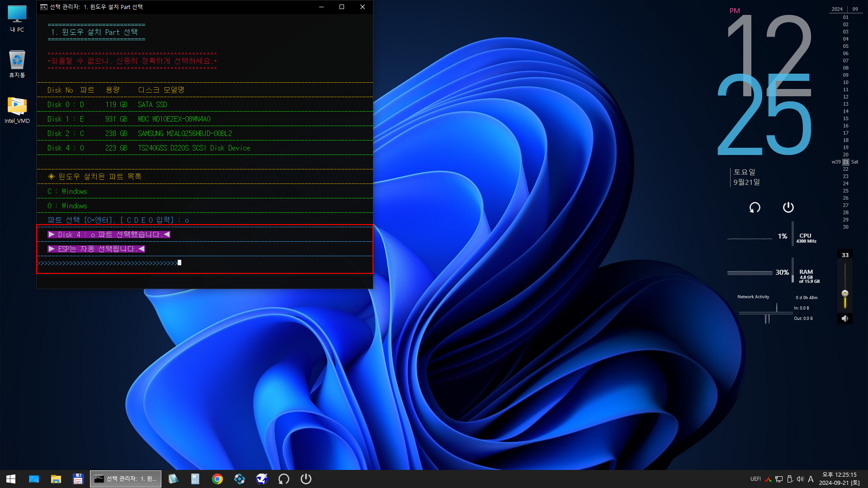
Task: Close the console window
Action: (362, 7)
